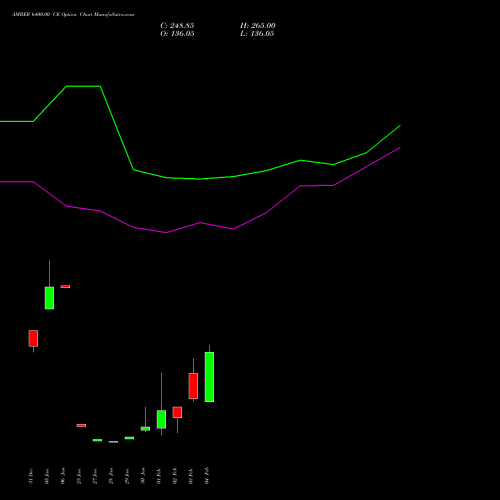Screen dimensions: 500x500
Task: Click the AMBER 6400.00 CE Option chart title
Action: click(73, 15)
